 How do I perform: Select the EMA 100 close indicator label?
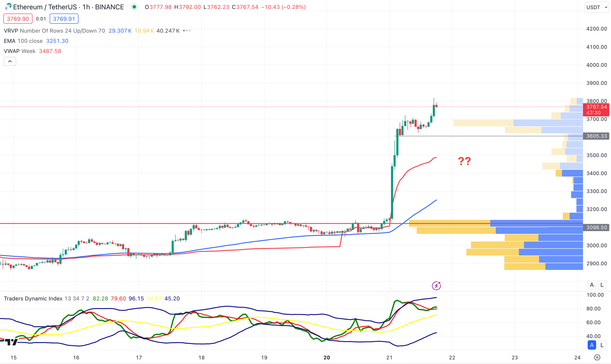[23, 41]
